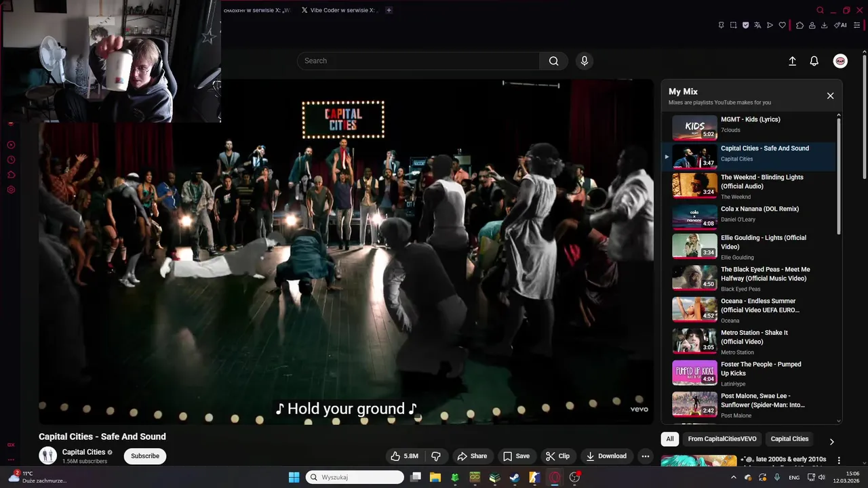Click the translate page icon
Screen dimensions: 868x488
pyautogui.click(x=757, y=25)
